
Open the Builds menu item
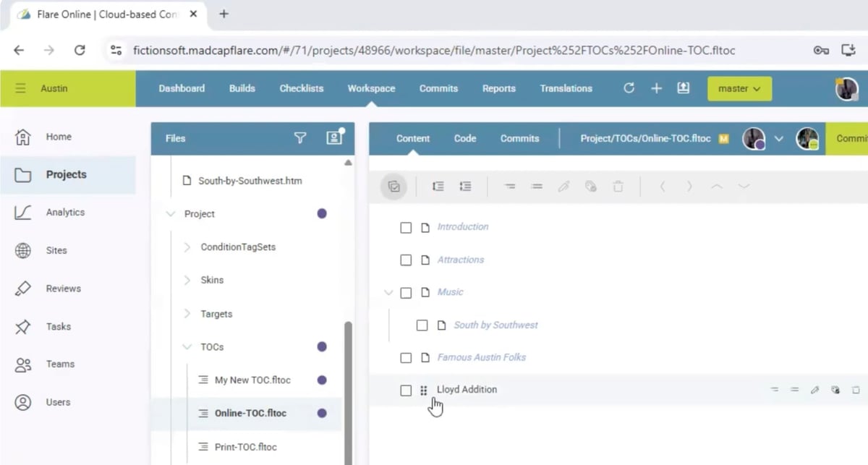242,88
